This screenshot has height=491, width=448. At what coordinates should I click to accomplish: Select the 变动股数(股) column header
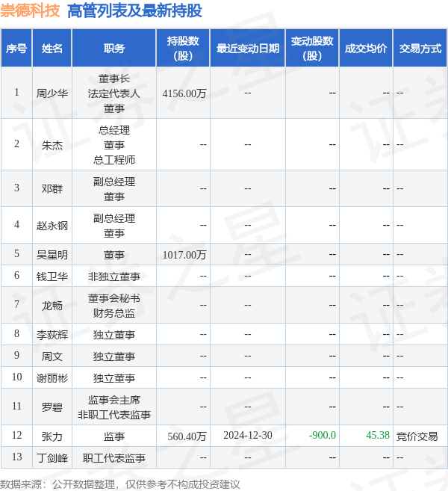(312, 49)
